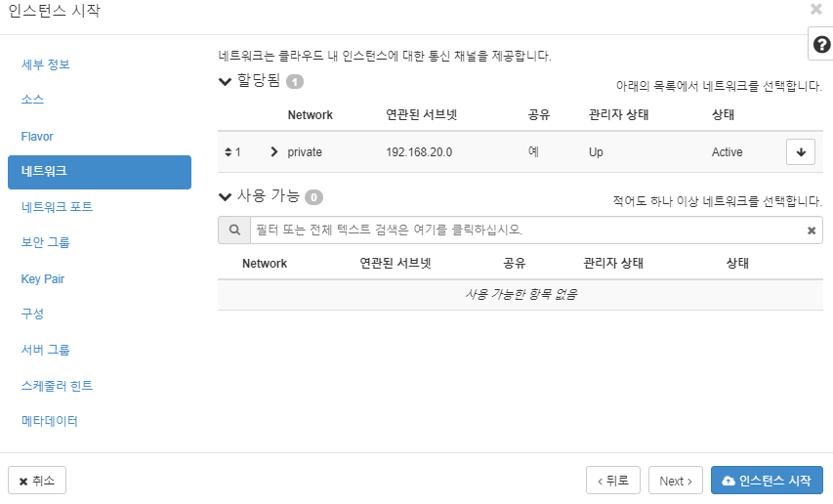Close the 인스턴스 시작 dialog
The width and height of the screenshot is (833, 504).
point(816,9)
